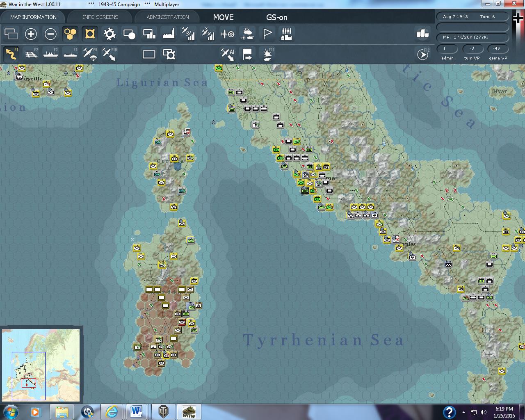
Task: Open the podium bar chart icon
Action: 422,34
